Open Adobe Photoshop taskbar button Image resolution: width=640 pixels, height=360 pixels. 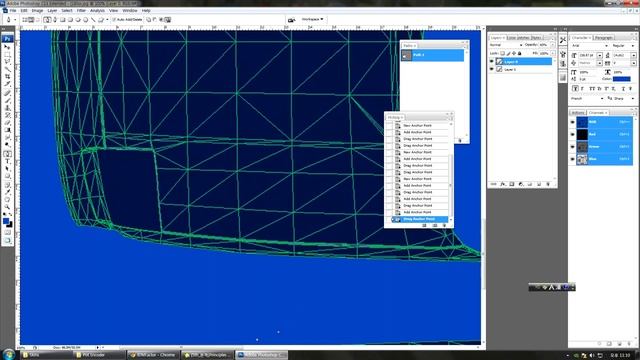[x=261, y=355]
